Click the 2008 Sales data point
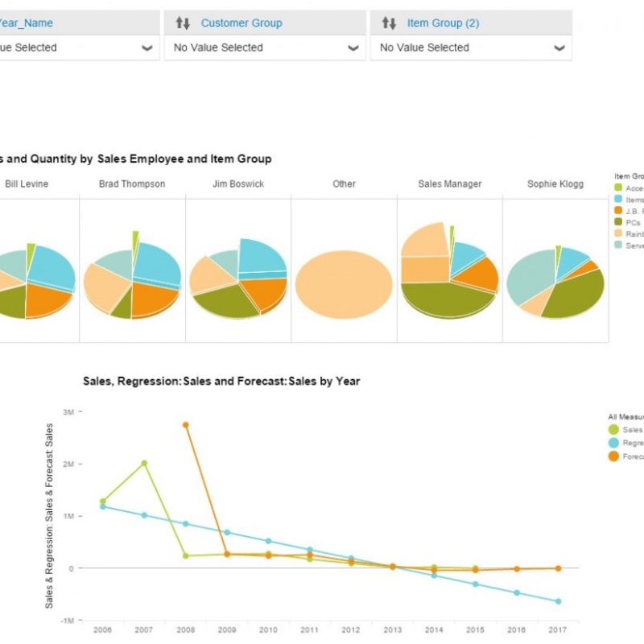644x644 pixels. click(186, 555)
